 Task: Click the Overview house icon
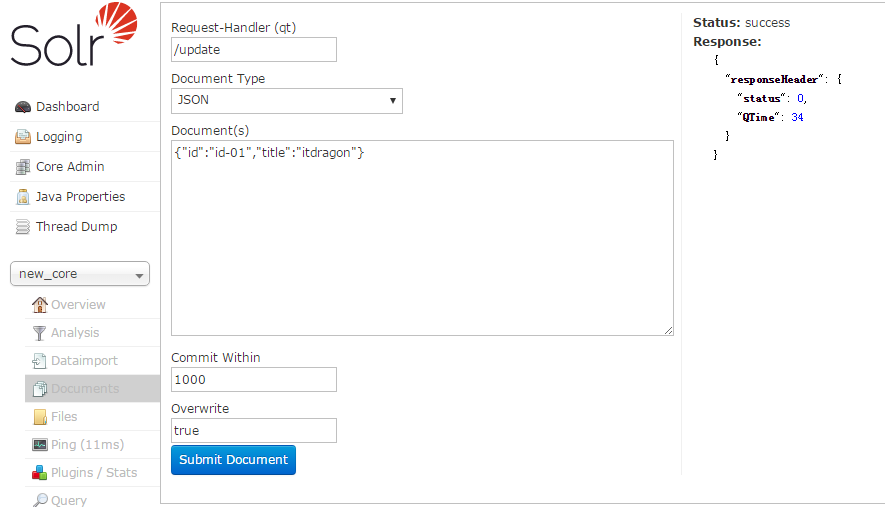tap(40, 304)
